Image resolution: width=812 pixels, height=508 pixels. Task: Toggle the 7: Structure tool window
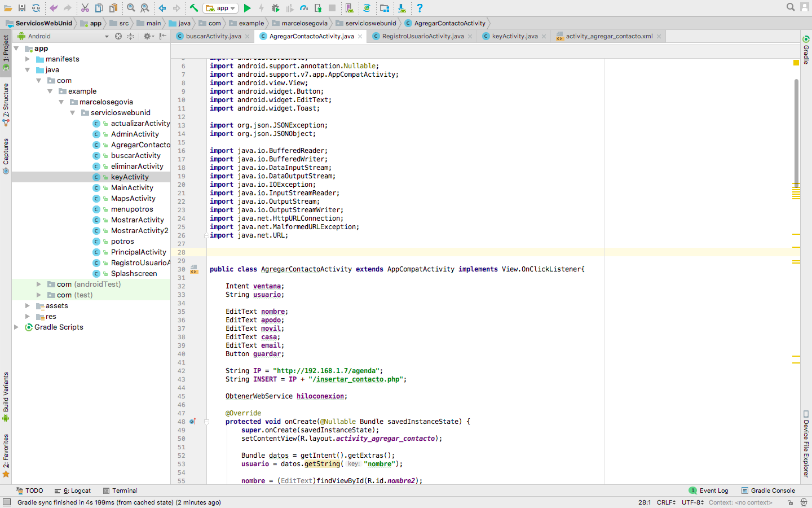tap(6, 104)
